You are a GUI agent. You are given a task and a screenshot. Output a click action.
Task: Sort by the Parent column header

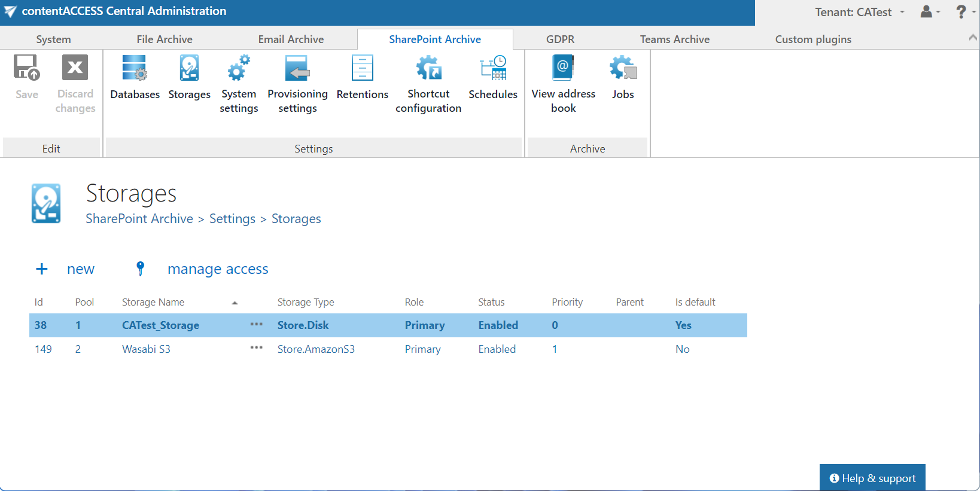(630, 302)
